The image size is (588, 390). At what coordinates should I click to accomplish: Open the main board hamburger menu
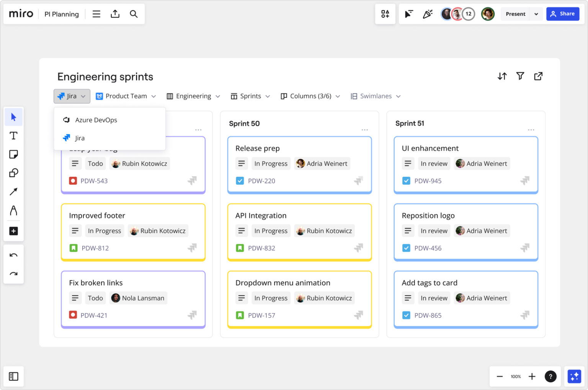[x=96, y=14]
